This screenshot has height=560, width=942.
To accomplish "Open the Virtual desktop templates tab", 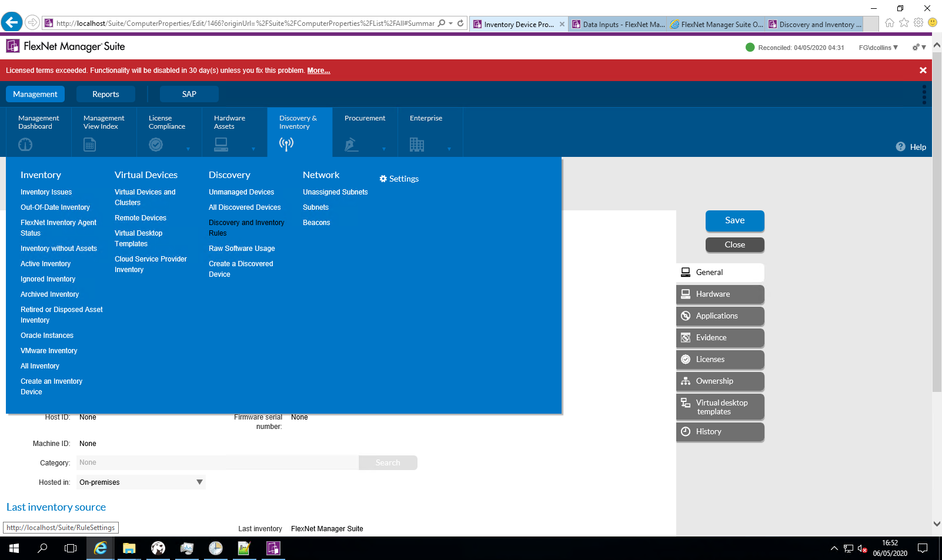I will click(x=720, y=407).
